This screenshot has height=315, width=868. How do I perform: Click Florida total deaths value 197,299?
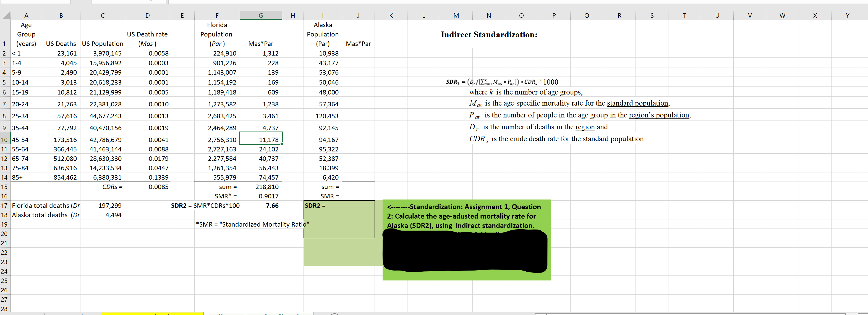tap(110, 206)
